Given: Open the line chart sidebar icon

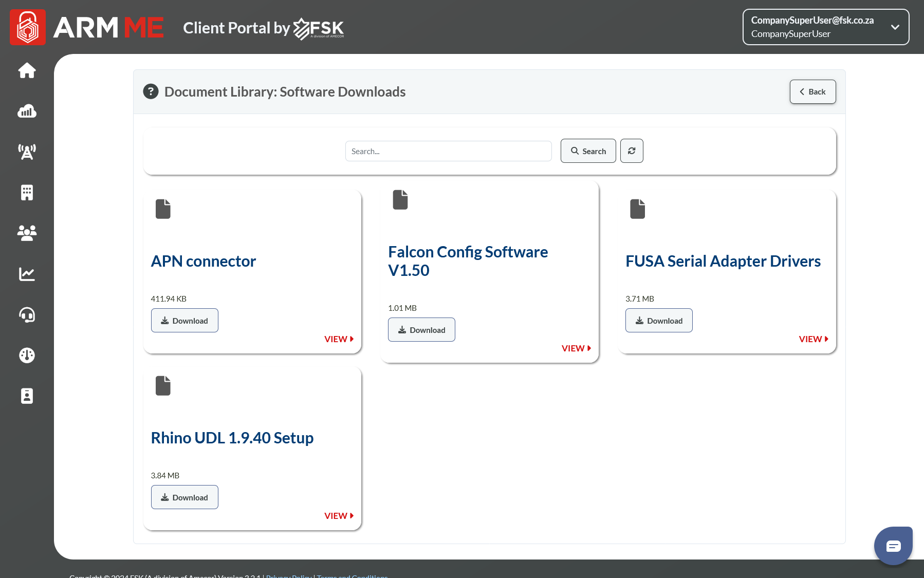Looking at the screenshot, I should (x=27, y=274).
